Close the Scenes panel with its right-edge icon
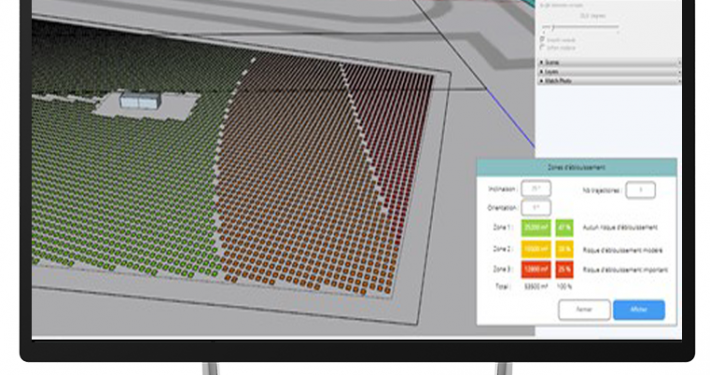Screen dimensions: 710x375 679,62
